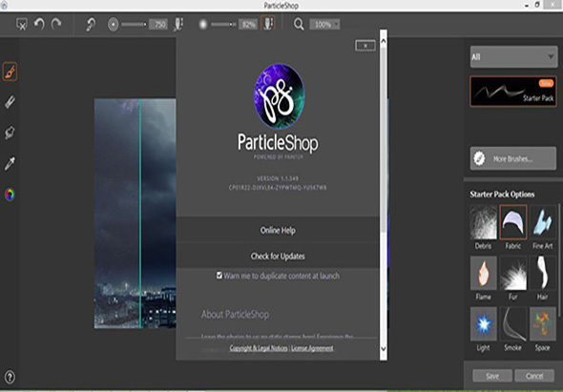
Task: Click Check for Updates
Action: pyautogui.click(x=278, y=256)
